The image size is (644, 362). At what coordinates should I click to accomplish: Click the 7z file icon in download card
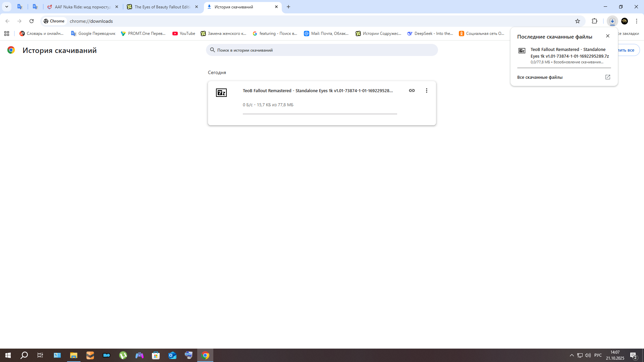click(x=221, y=93)
